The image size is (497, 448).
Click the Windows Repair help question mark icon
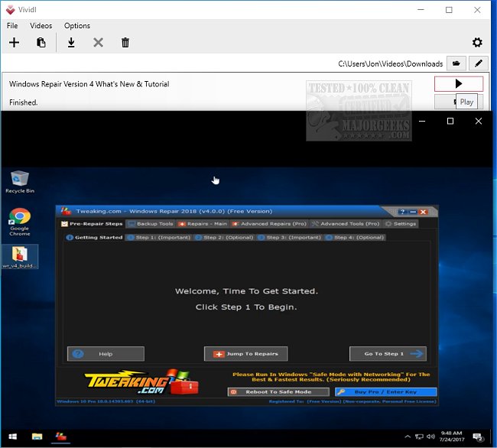pyautogui.click(x=402, y=212)
